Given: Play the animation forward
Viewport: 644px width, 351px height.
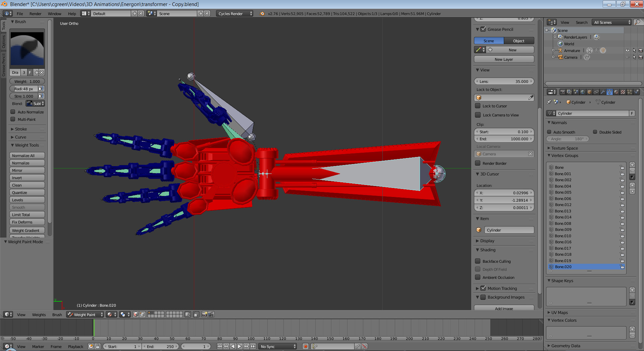Looking at the screenshot, I should click(239, 346).
